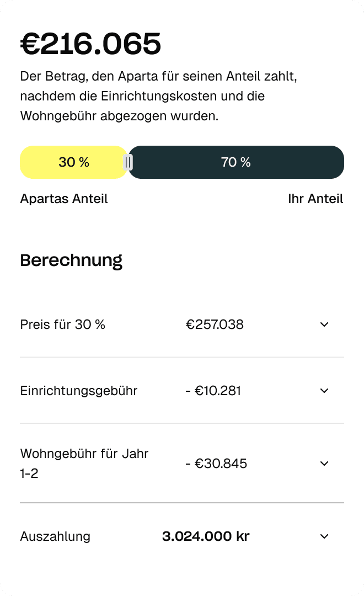Click the 3.024.000 kr payout amount
The image size is (364, 596).
pyautogui.click(x=206, y=536)
